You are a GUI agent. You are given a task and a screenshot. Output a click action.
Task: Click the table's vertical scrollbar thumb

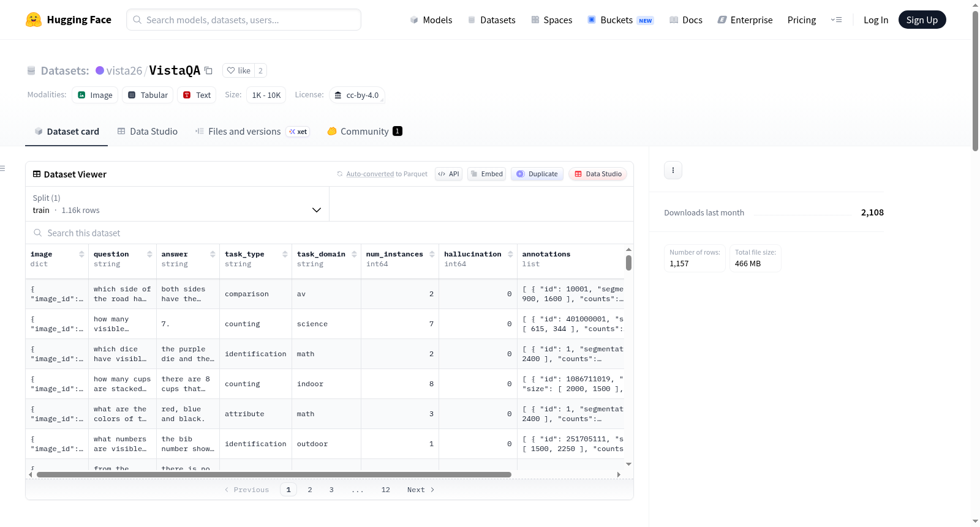(628, 263)
